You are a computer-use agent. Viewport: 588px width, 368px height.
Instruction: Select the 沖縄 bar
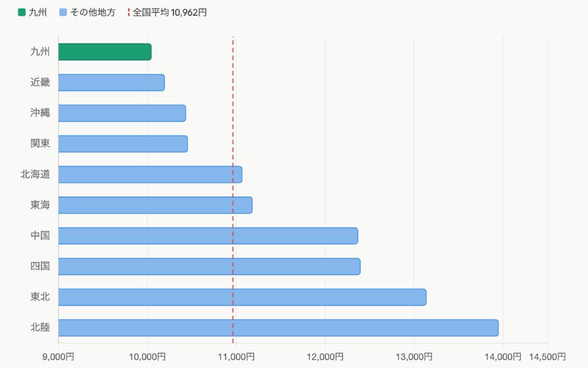[123, 113]
